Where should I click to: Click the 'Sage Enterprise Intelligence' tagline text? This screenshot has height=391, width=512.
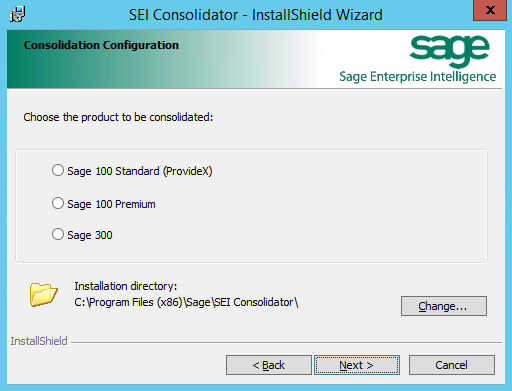(418, 77)
